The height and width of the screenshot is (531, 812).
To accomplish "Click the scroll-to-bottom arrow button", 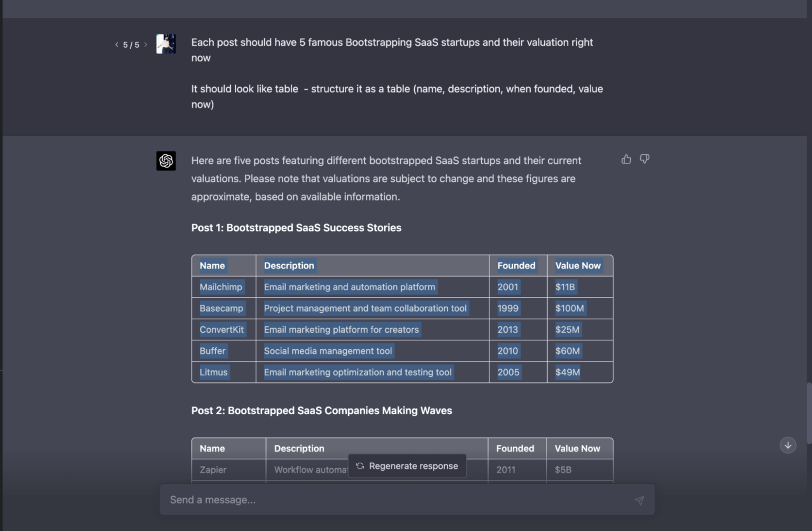I will click(x=787, y=445).
